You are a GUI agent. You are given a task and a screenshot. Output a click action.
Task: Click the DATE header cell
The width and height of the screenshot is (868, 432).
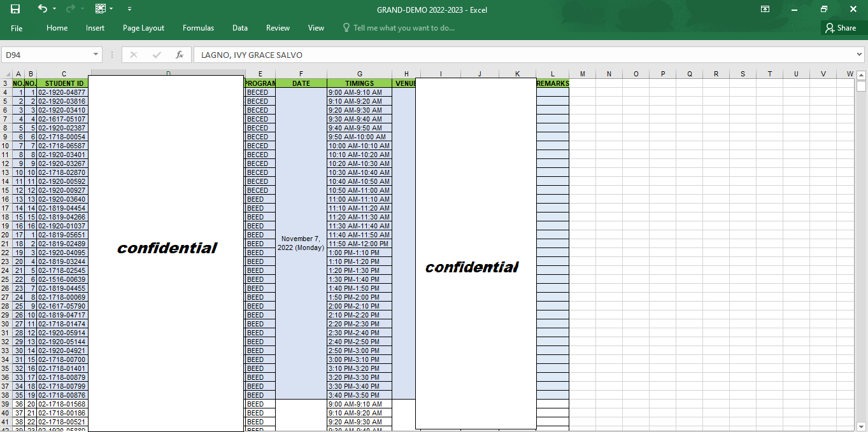point(301,83)
